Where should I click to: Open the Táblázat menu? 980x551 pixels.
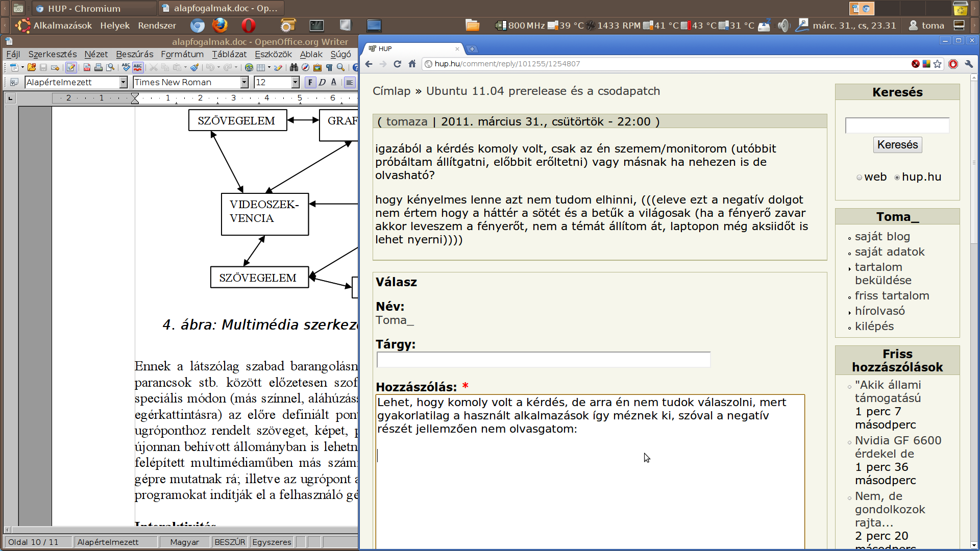click(229, 54)
